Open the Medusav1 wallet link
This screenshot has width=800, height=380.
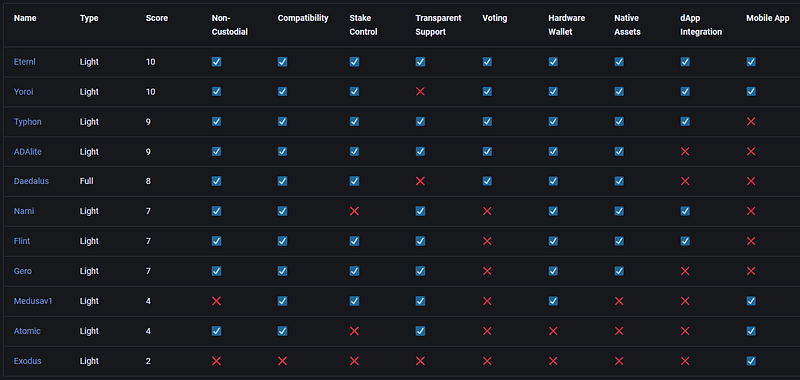coord(33,301)
